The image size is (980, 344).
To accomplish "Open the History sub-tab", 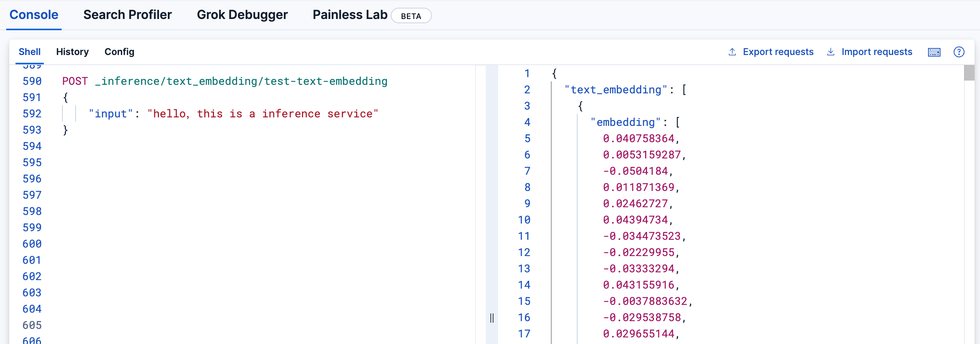I will pos(72,52).
